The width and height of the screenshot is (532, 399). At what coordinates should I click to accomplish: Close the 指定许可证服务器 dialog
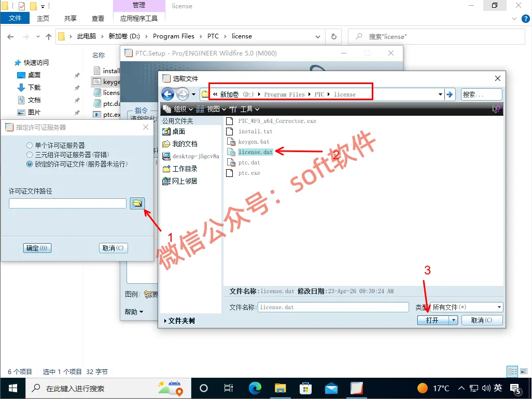146,127
